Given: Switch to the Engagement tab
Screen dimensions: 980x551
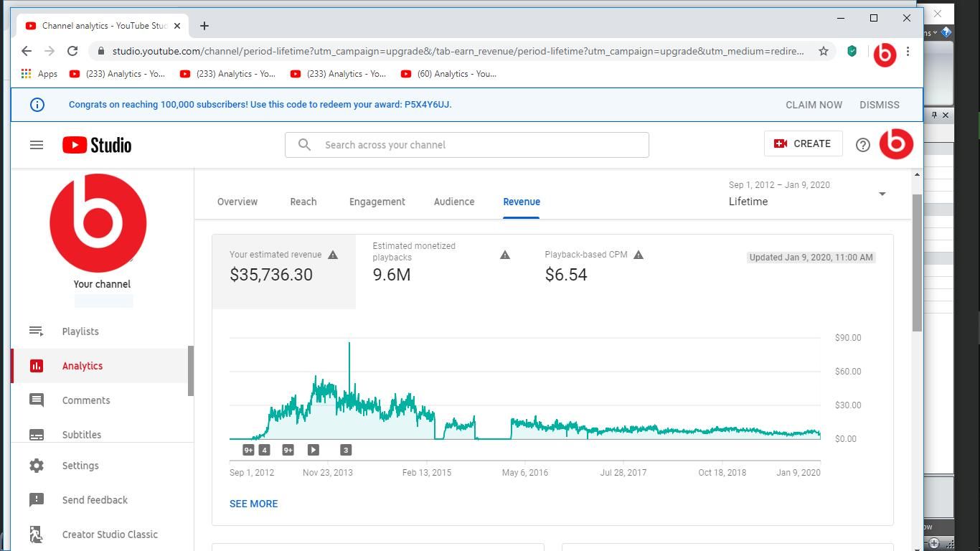Looking at the screenshot, I should pyautogui.click(x=377, y=202).
